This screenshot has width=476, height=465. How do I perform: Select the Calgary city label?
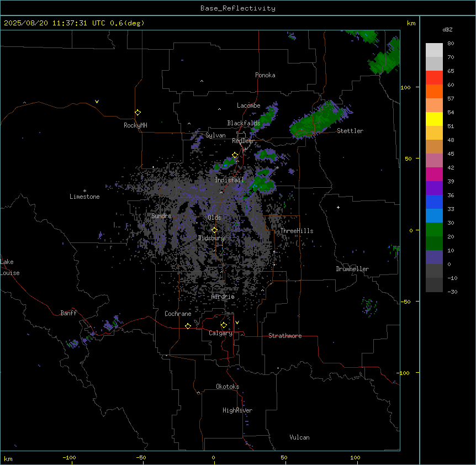click(221, 333)
